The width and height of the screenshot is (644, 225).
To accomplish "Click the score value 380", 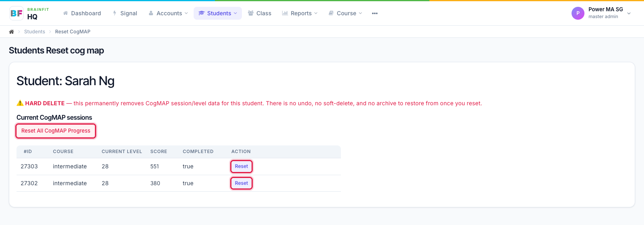I will [x=155, y=183].
